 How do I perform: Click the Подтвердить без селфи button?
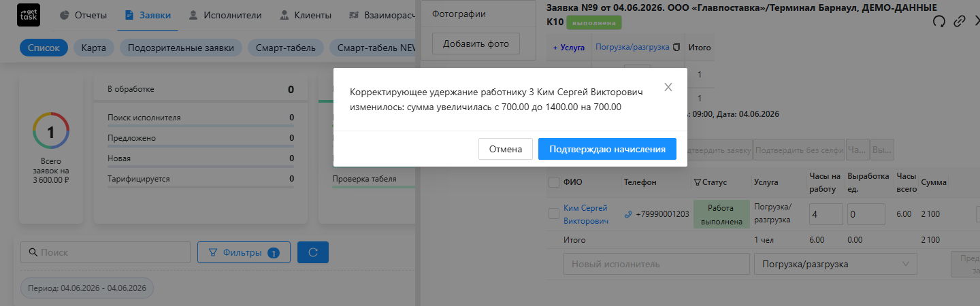(x=798, y=149)
